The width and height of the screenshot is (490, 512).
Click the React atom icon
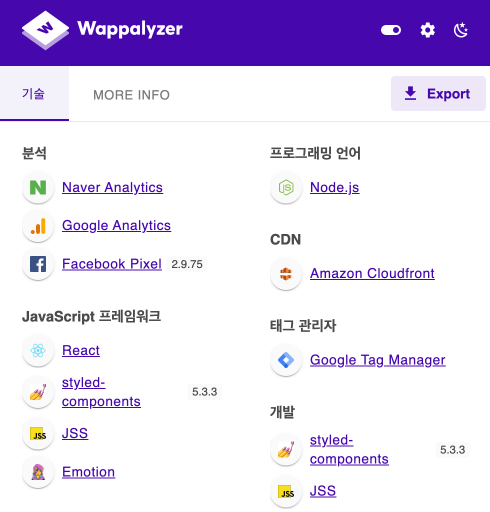tap(38, 350)
